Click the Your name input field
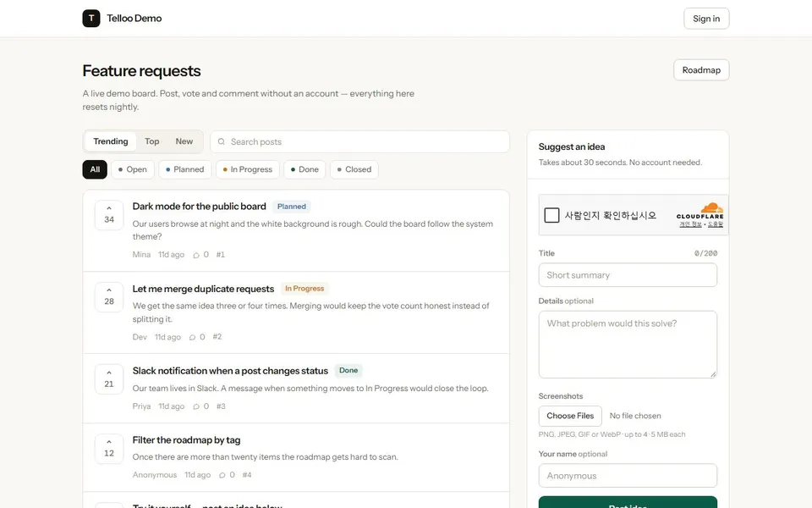 [628, 475]
